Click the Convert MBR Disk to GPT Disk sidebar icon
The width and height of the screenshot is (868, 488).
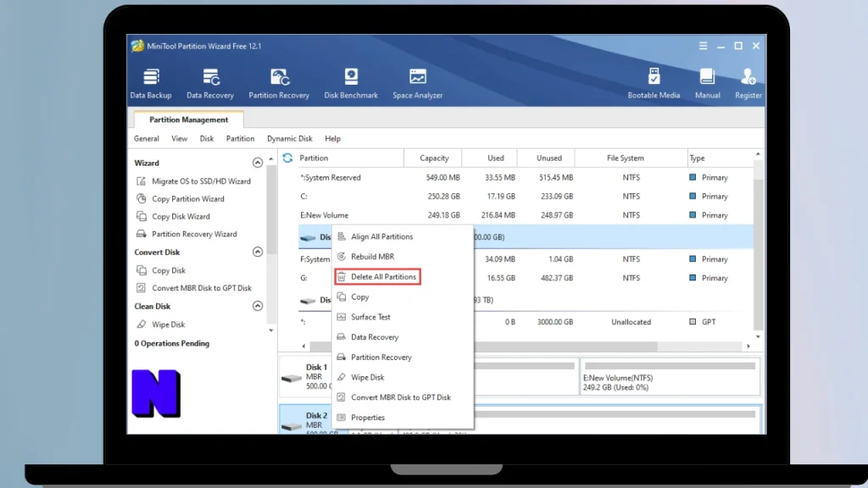pyautogui.click(x=142, y=288)
